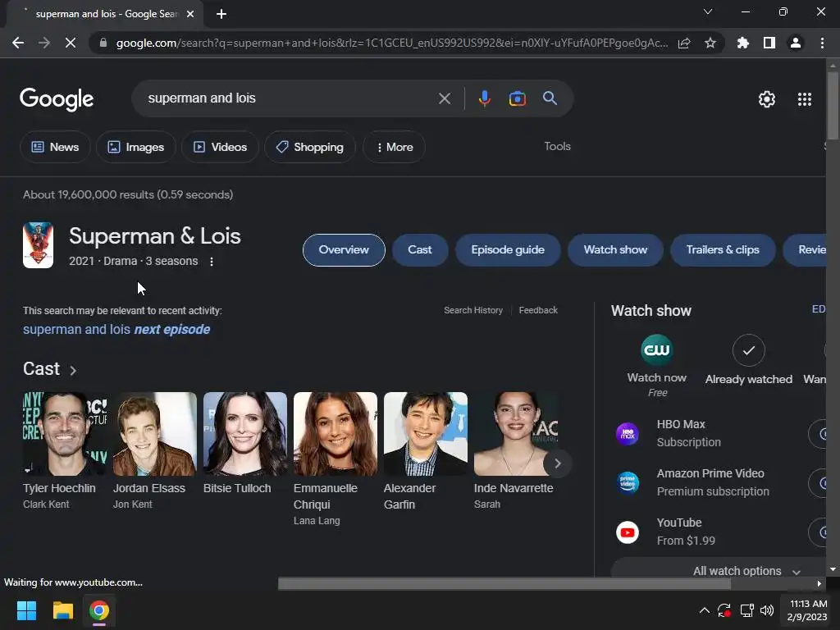Click horizontal scrollbar right arrow
Image resolution: width=840 pixels, height=630 pixels.
[x=819, y=583]
